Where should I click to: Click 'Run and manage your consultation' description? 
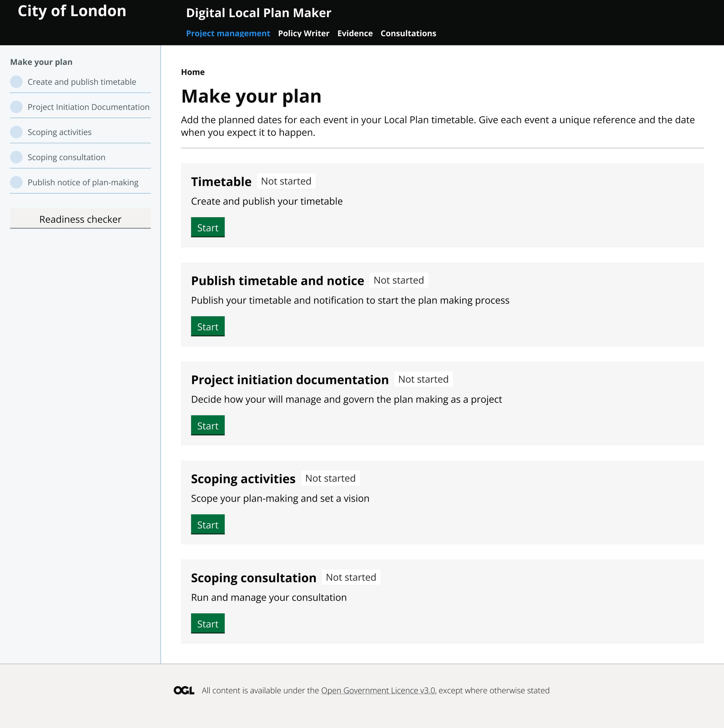(x=269, y=597)
